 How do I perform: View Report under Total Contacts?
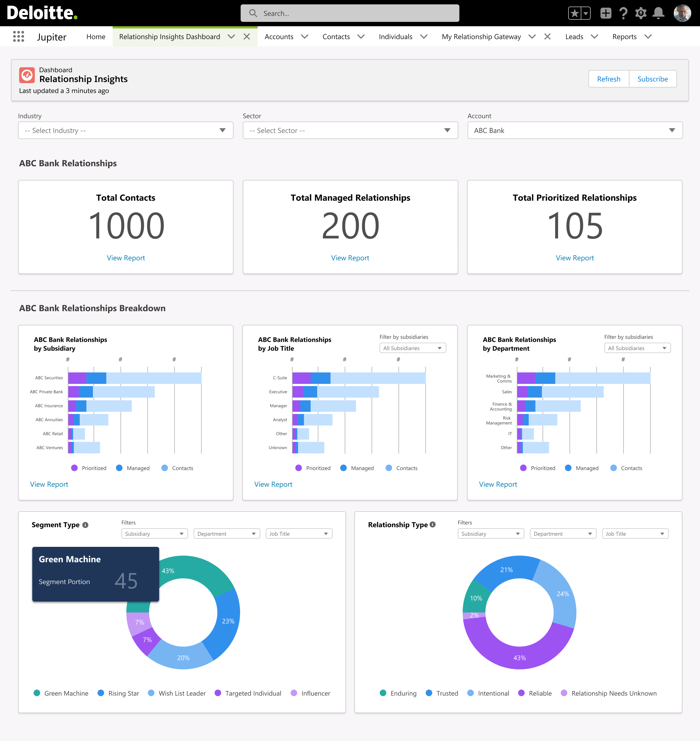pos(126,258)
